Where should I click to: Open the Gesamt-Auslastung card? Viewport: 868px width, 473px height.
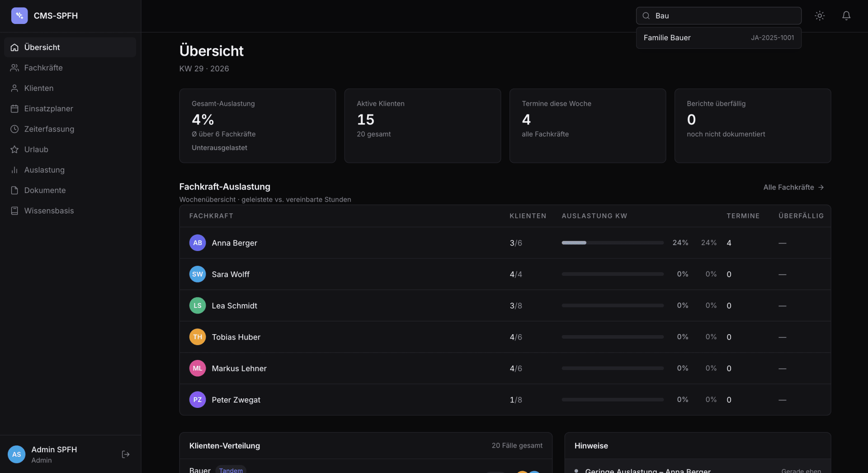pos(258,126)
